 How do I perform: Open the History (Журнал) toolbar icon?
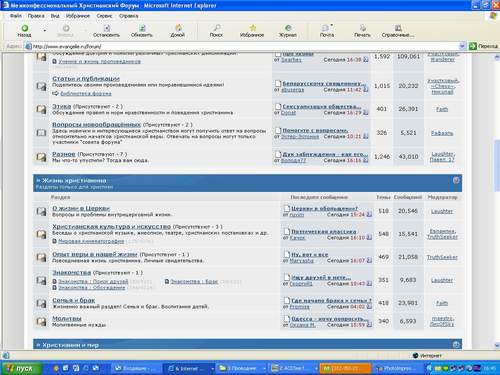(288, 28)
